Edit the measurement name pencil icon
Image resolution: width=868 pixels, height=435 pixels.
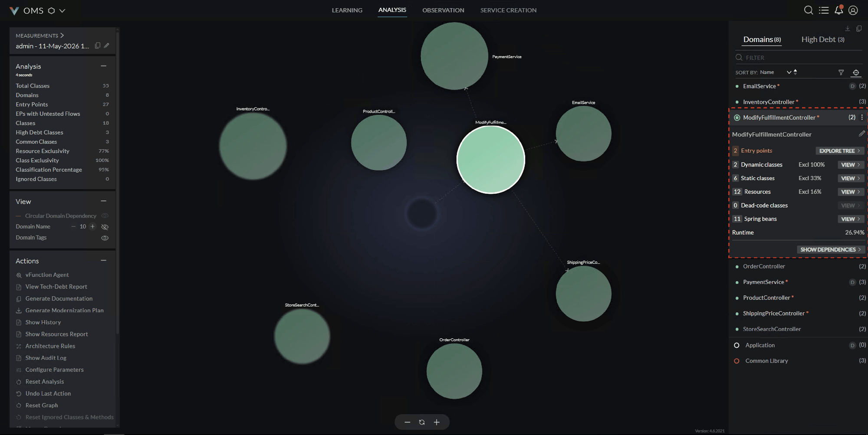pos(106,46)
